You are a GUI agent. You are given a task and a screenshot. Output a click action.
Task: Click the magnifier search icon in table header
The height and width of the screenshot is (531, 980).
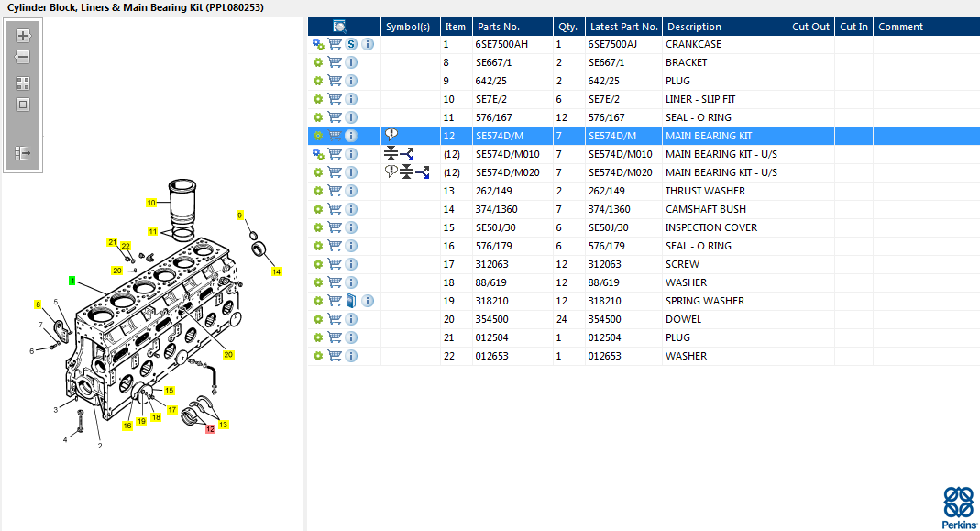(339, 27)
